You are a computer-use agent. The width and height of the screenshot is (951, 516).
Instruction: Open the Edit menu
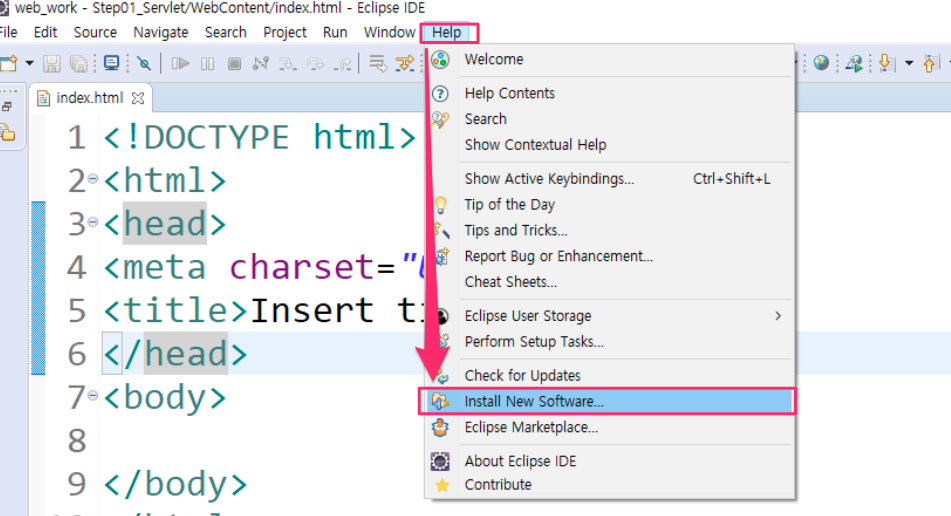click(45, 32)
